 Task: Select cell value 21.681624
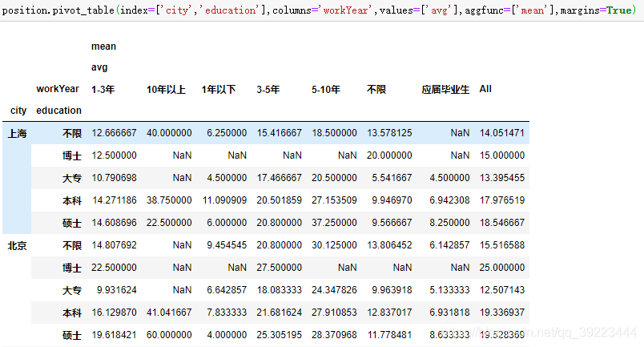[x=280, y=313]
